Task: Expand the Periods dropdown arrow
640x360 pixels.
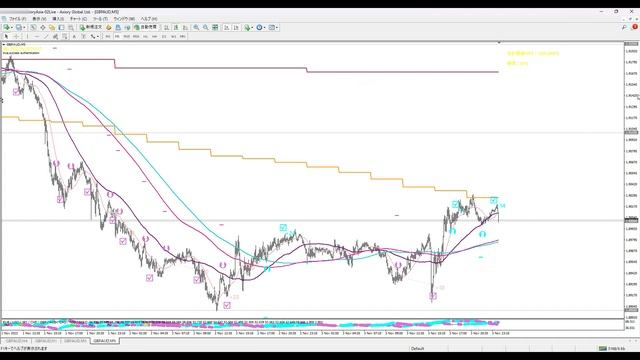Action: tap(264, 27)
